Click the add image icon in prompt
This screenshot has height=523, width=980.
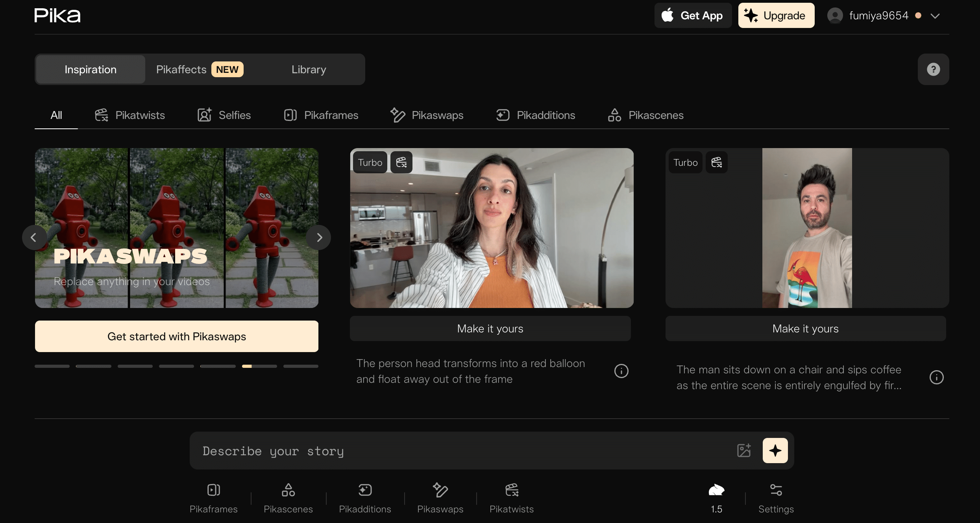744,451
